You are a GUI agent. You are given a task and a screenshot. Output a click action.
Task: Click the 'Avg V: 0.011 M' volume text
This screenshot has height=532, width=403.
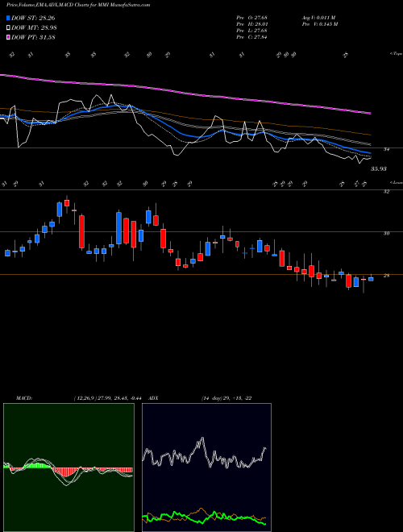(x=319, y=17)
